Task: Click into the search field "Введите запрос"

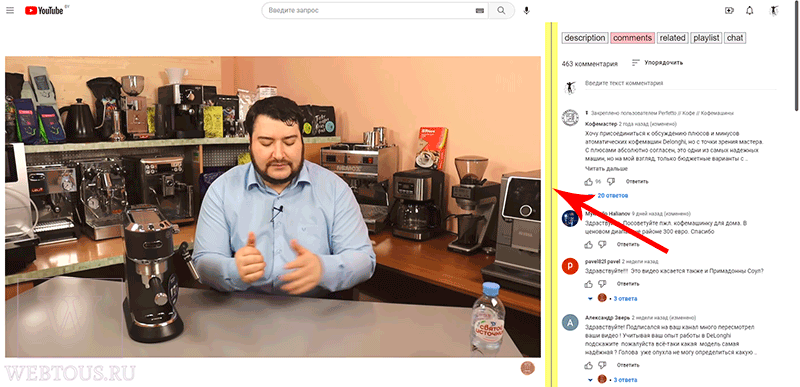Action: 375,11
